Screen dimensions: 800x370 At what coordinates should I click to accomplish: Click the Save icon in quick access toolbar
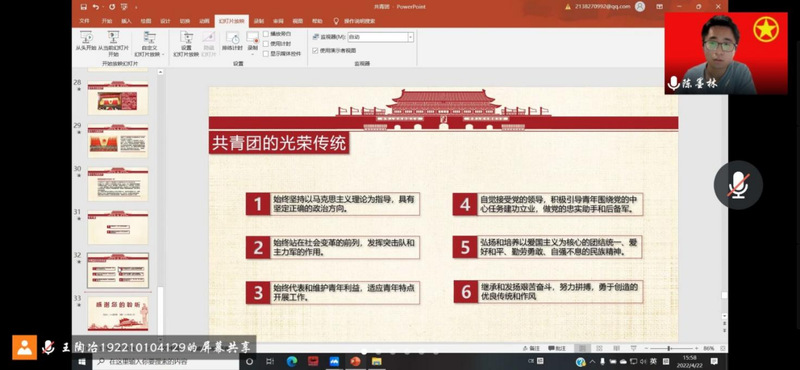point(83,7)
